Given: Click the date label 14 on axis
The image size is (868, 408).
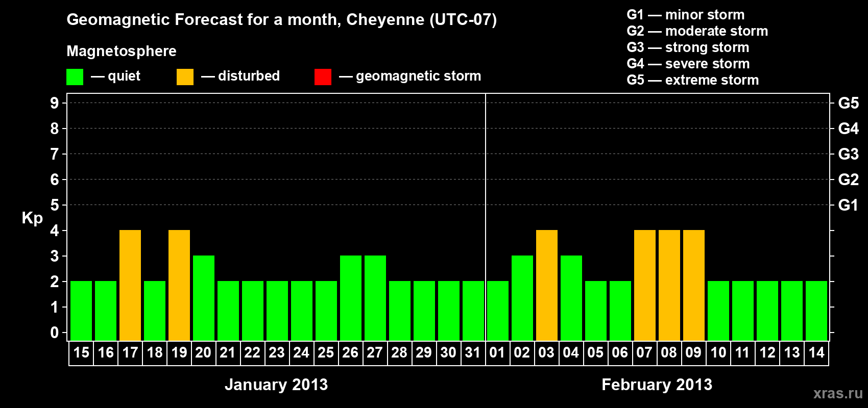Looking at the screenshot, I should coord(816,353).
